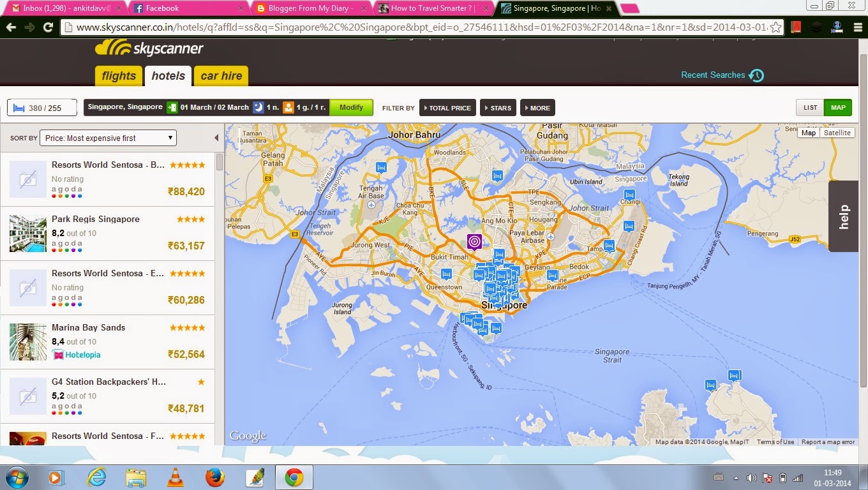
Task: Toggle Satellite map imagery
Action: pos(837,133)
